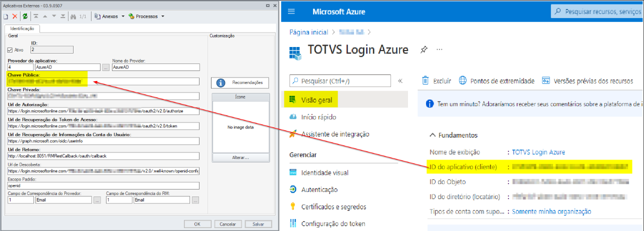
Task: Go to previous record up arrow
Action: [x=45, y=16]
